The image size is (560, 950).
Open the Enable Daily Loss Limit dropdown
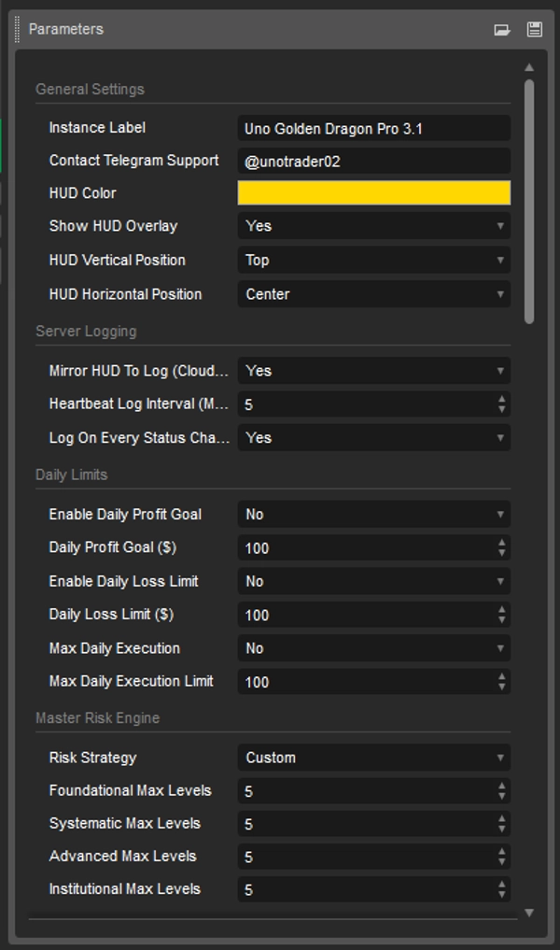coord(374,581)
